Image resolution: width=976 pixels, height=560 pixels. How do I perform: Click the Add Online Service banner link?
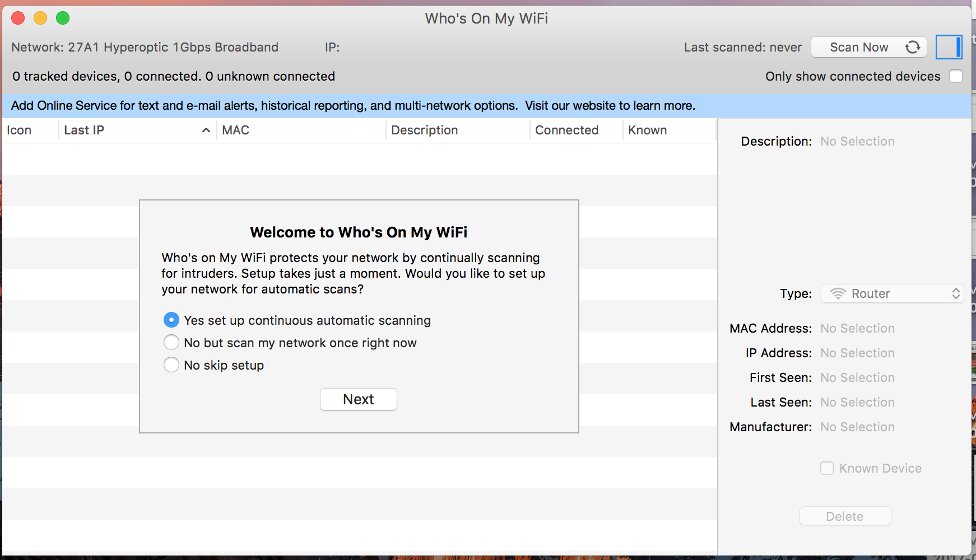coord(353,105)
